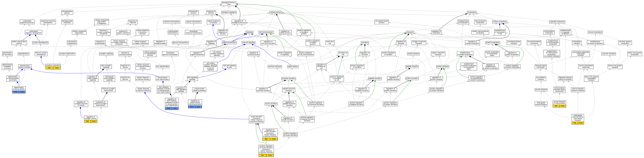
Task: Click the 'synaptic signaling' node
Action: [106, 54]
